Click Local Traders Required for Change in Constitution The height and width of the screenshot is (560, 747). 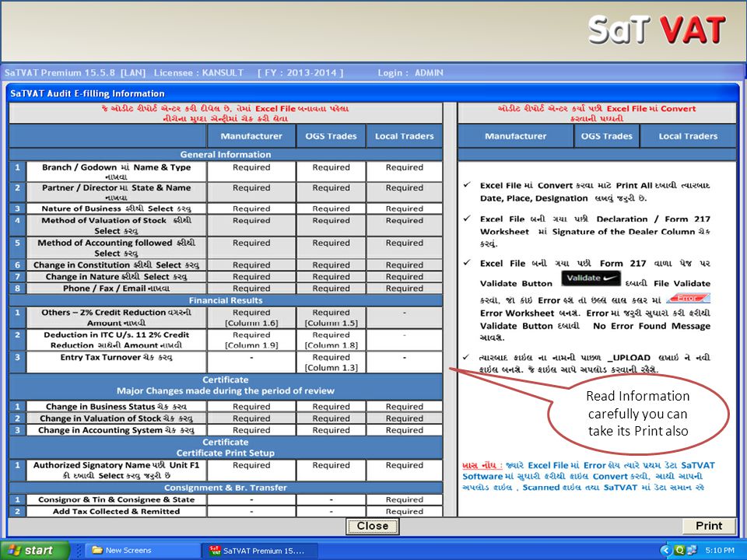[405, 264]
